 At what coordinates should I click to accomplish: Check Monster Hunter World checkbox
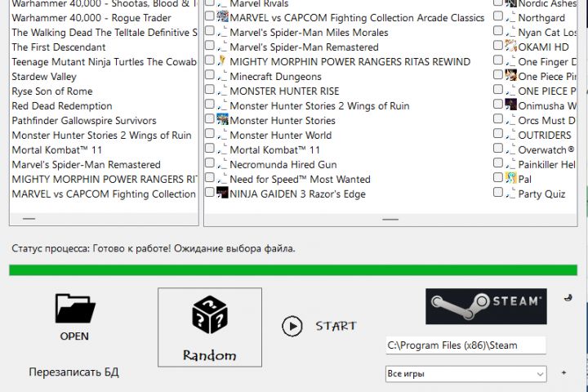[x=210, y=134]
